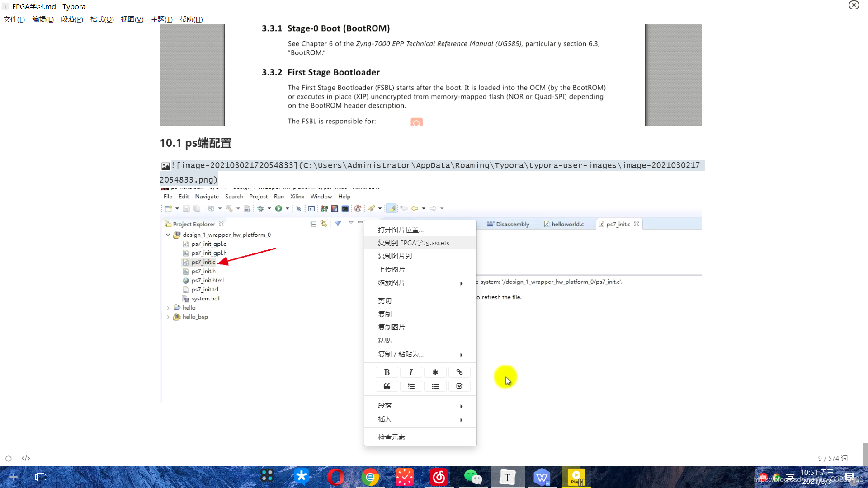Expand the 复制 / 粘贴为... submenu
Image resolution: width=868 pixels, height=488 pixels.
420,354
